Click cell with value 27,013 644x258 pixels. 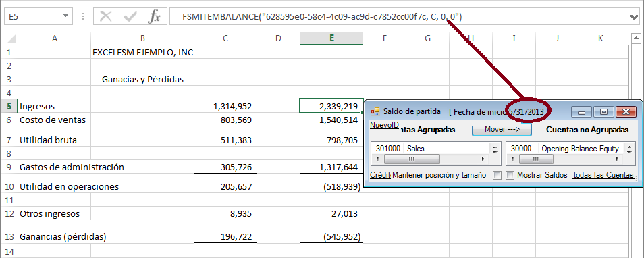pyautogui.click(x=331, y=213)
